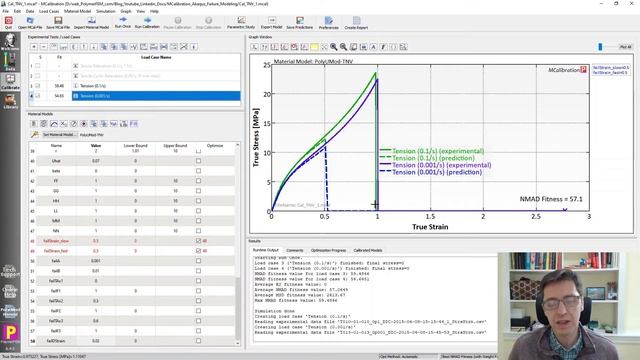Image resolution: width=640 pixels, height=360 pixels.
Task: Open the Library sidebar panel
Action: [x=10, y=101]
